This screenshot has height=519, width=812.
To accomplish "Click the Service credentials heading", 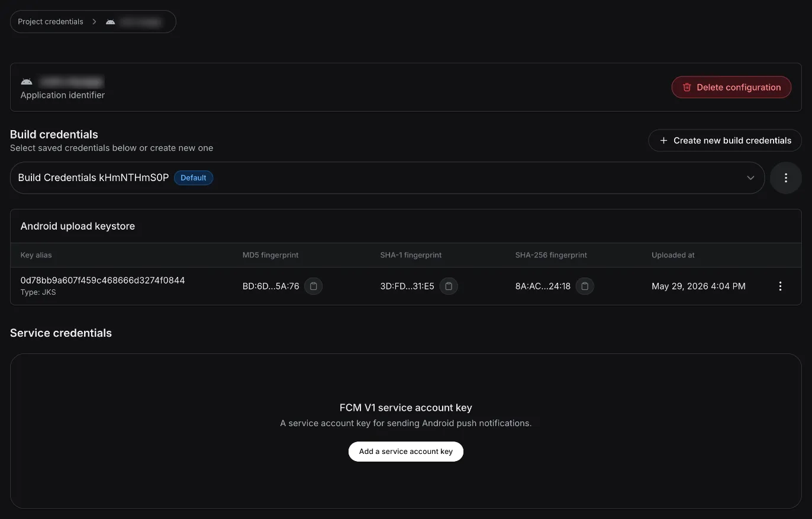I will coord(61,333).
